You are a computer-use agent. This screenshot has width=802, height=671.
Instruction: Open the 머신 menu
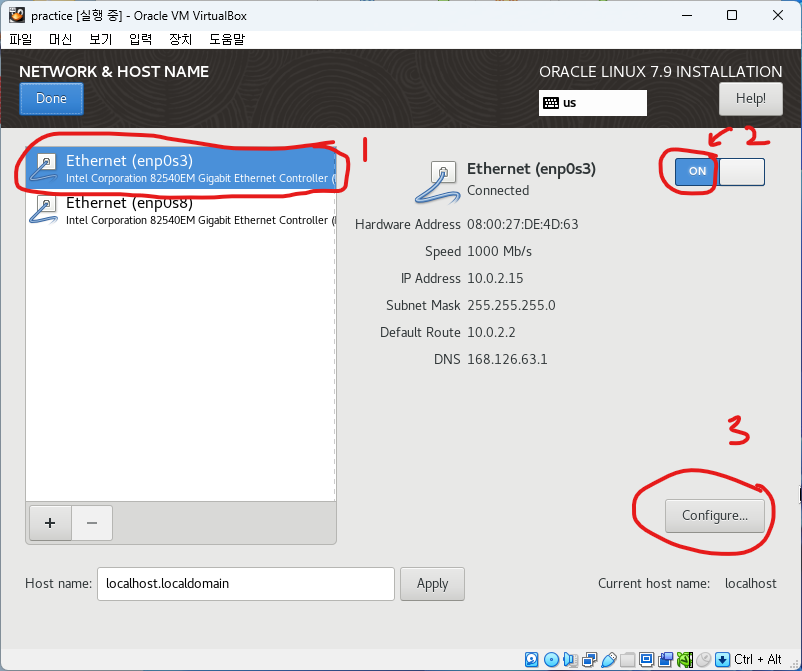(60, 39)
